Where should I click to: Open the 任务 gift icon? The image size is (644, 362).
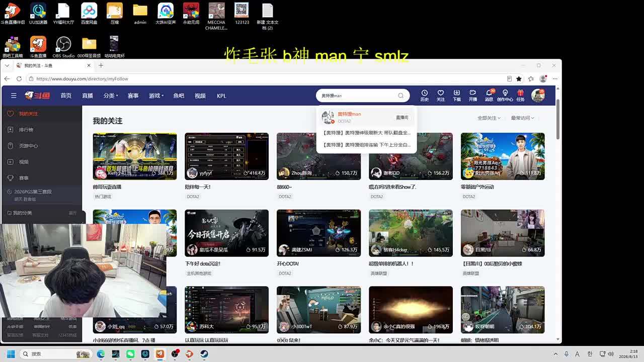(520, 96)
